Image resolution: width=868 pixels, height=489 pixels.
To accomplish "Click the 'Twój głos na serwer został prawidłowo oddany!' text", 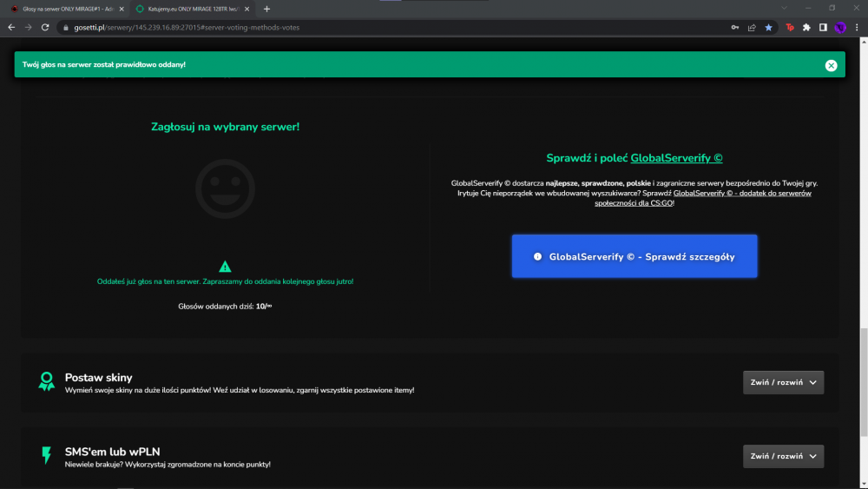I will (x=104, y=65).
